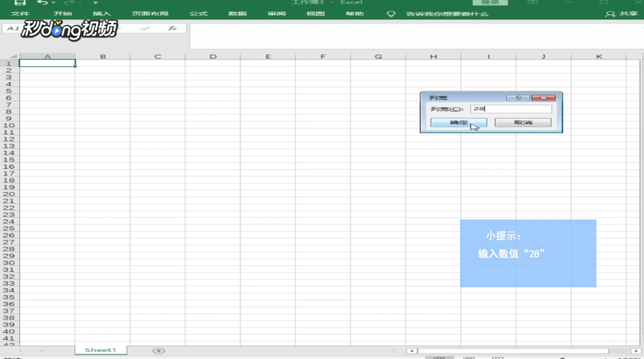The height and width of the screenshot is (359, 644).
Task: Switch to the 页面布局 ribbon tab
Action: [x=150, y=13]
